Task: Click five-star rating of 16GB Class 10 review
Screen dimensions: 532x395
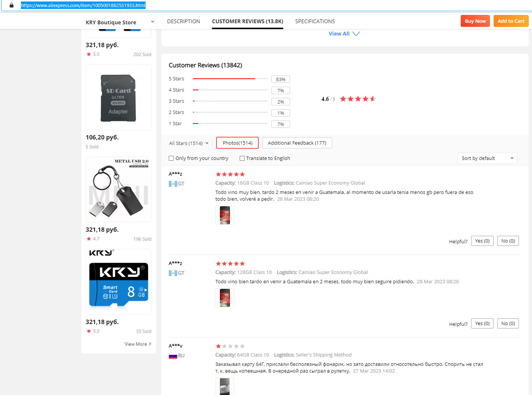Action: point(230,174)
